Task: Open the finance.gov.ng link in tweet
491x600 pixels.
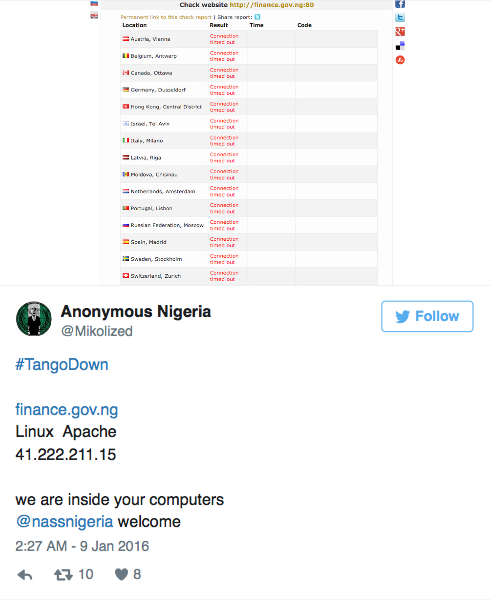Action: click(67, 410)
